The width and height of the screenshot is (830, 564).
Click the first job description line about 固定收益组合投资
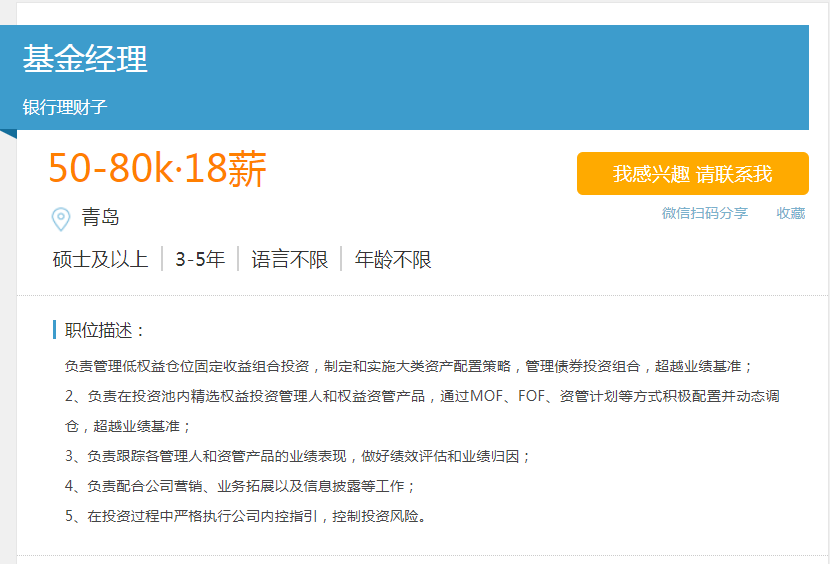[408, 366]
